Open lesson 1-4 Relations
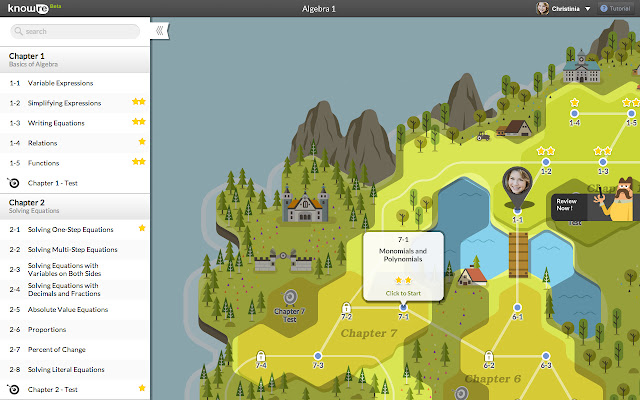Viewport: 640px width, 400px height. [x=75, y=143]
